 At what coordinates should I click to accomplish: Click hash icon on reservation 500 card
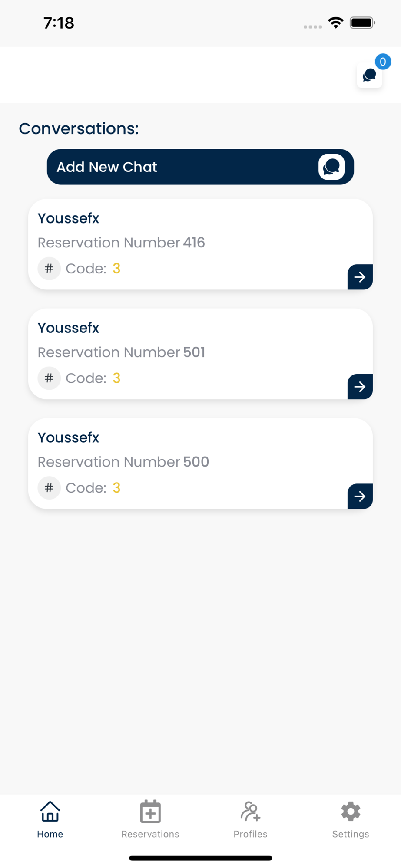pos(49,488)
